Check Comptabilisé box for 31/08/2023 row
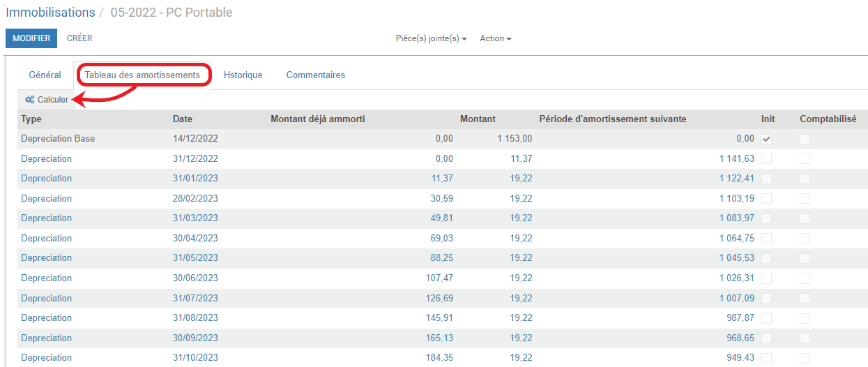The height and width of the screenshot is (367, 868). [805, 318]
